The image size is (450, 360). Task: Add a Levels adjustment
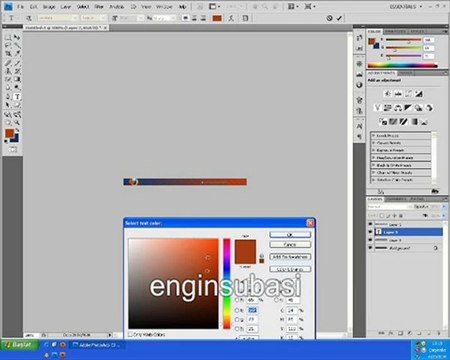pos(398,94)
